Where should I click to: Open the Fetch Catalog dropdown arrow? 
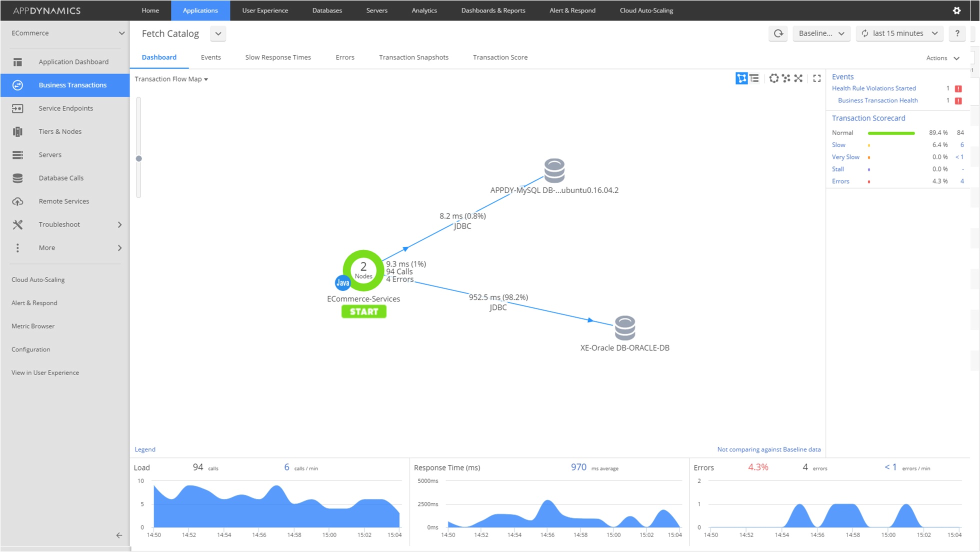pos(218,33)
